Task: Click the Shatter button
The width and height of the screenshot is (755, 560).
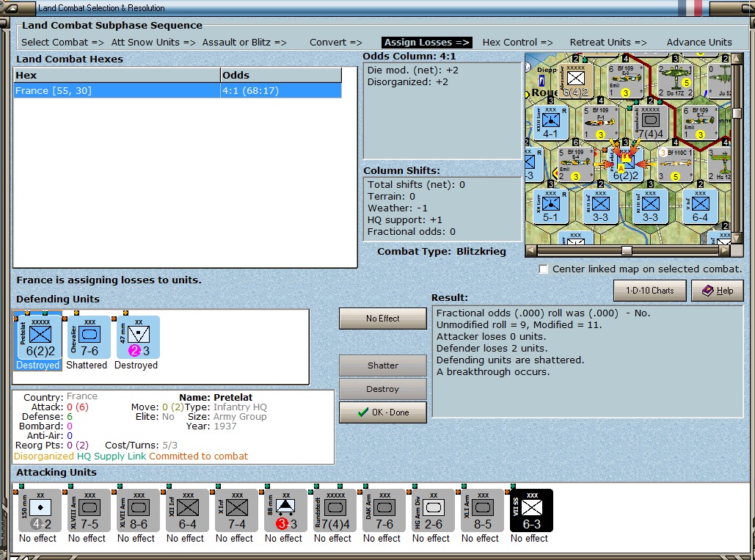Action: click(x=383, y=366)
